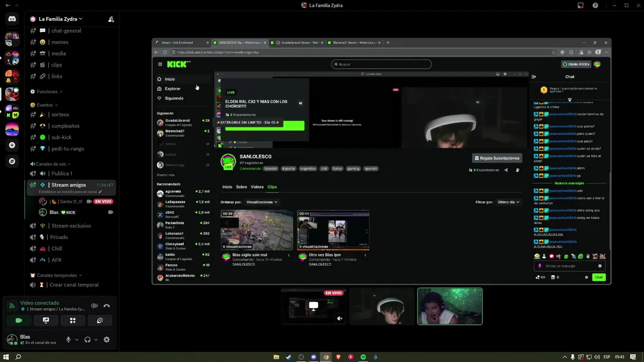Click the Kick Buscar search field
The width and height of the screenshot is (644, 362).
pyautogui.click(x=381, y=64)
